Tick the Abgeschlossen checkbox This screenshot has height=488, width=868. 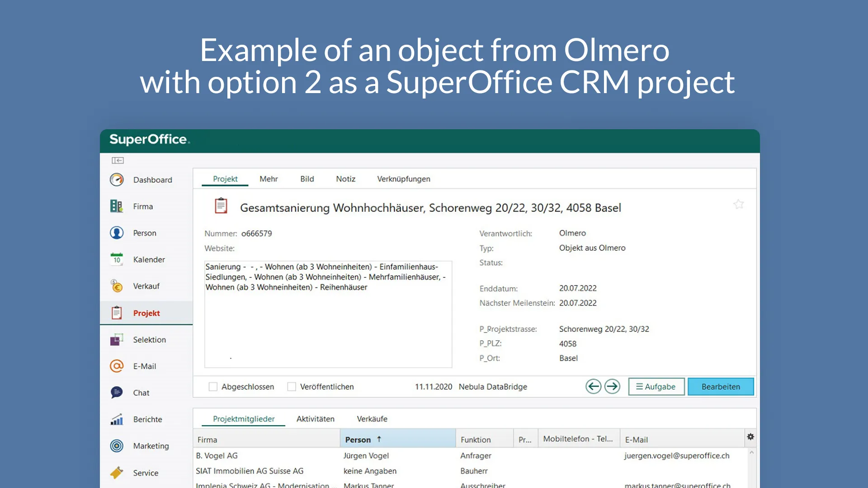click(x=213, y=387)
